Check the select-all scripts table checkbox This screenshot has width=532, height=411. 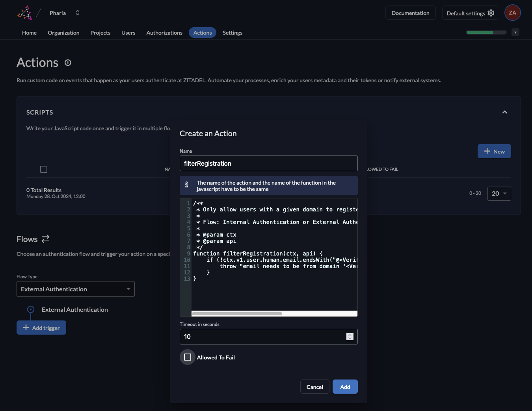pos(44,169)
